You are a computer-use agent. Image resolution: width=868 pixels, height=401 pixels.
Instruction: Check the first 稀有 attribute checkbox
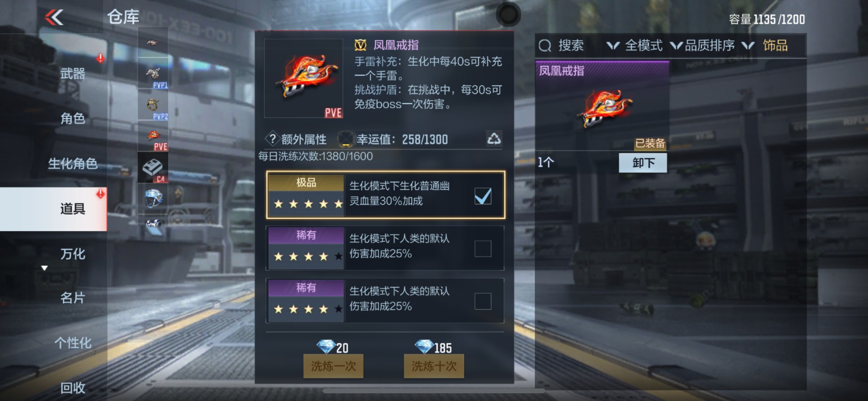click(x=483, y=248)
